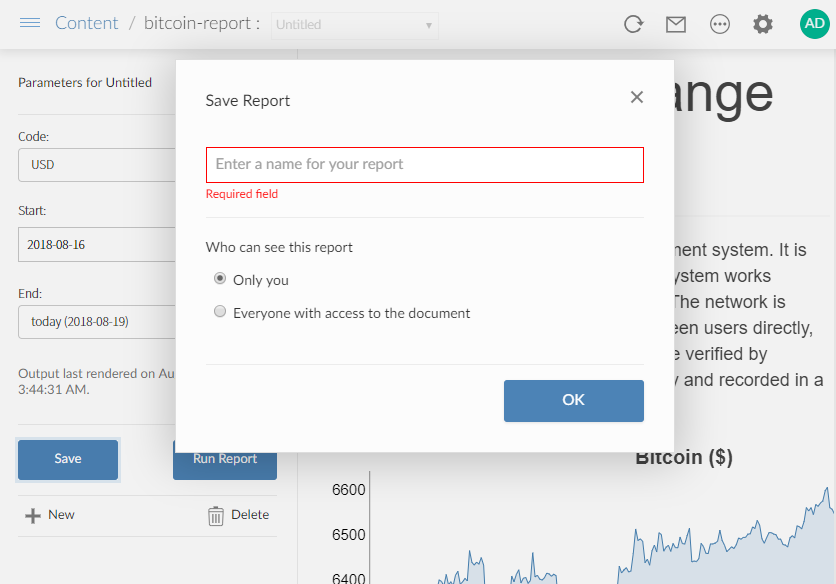The height and width of the screenshot is (584, 836).
Task: Click the Save button
Action: 68,459
